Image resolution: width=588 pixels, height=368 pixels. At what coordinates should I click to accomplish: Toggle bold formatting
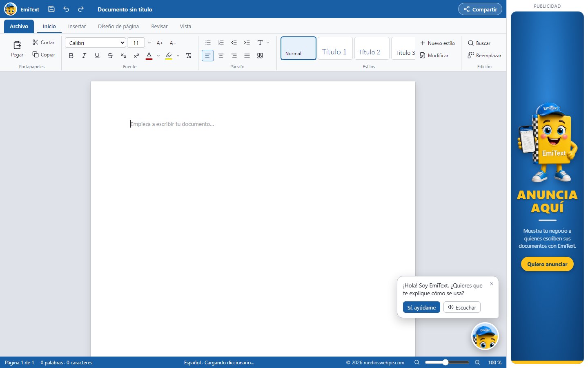(x=71, y=56)
